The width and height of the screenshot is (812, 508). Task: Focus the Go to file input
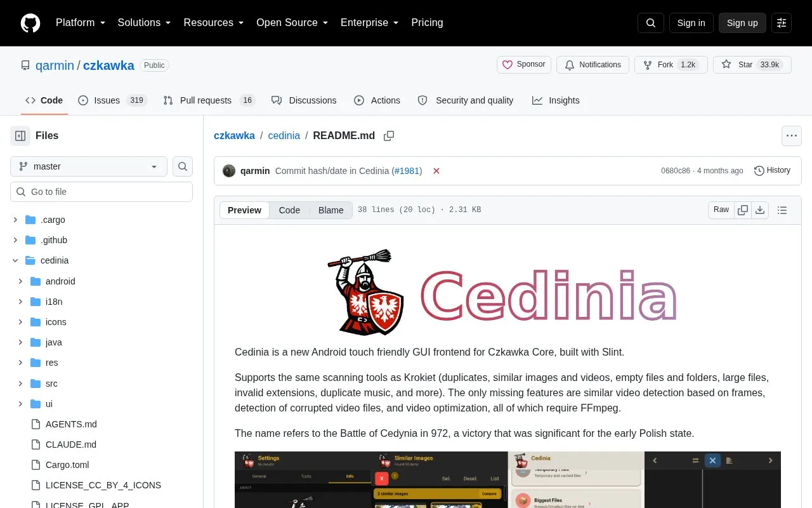point(101,192)
